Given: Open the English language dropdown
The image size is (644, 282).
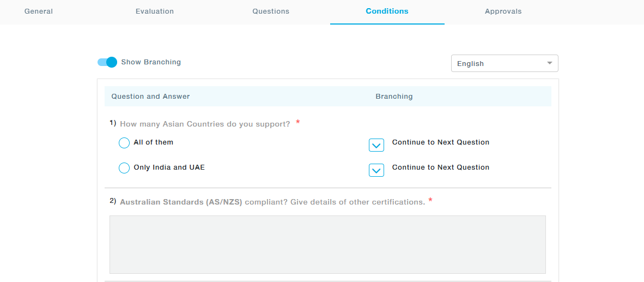Looking at the screenshot, I should [x=505, y=63].
